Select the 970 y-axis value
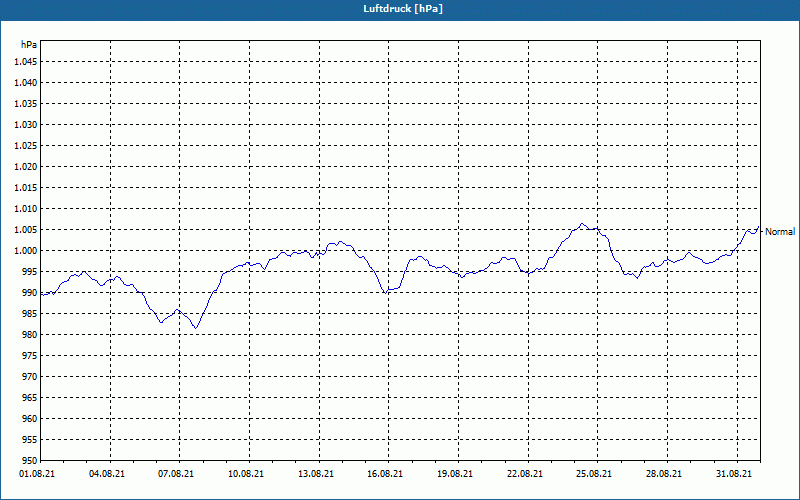800x500 pixels. (x=29, y=377)
